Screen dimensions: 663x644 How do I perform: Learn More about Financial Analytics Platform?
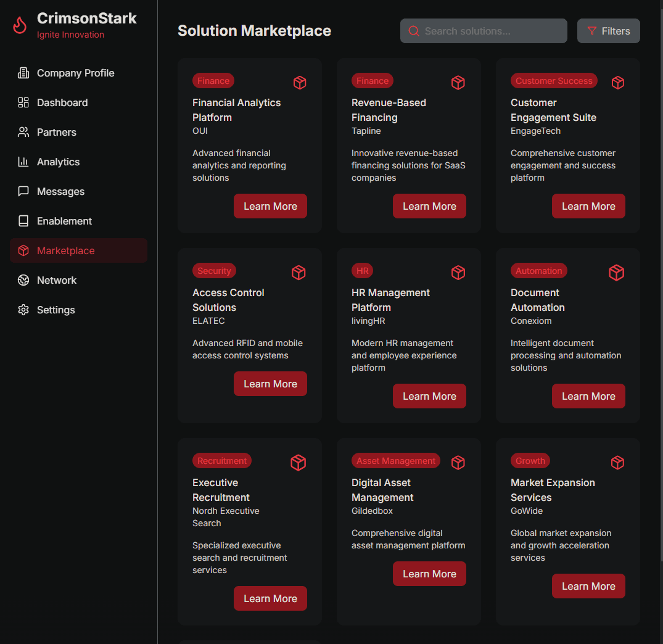click(270, 207)
